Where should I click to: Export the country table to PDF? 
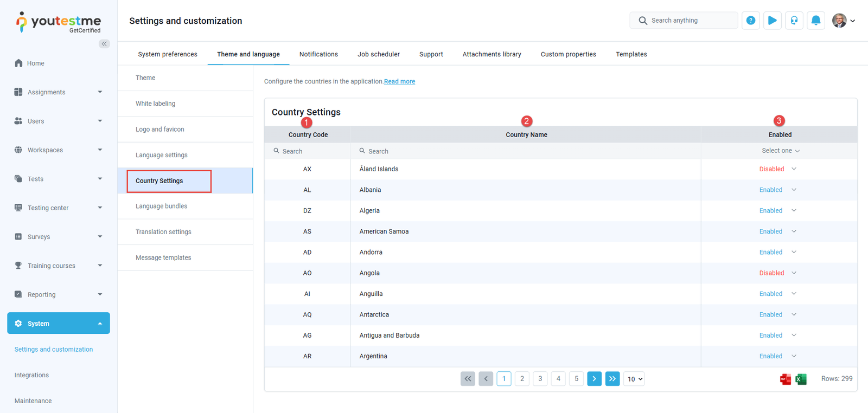(x=785, y=379)
